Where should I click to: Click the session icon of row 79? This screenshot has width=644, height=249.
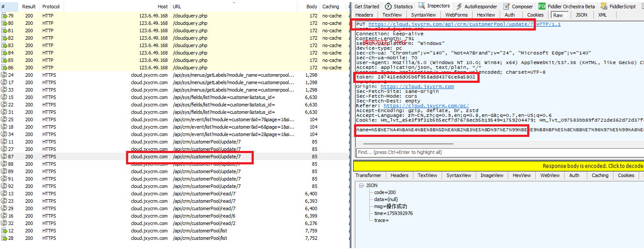pyautogui.click(x=4, y=16)
